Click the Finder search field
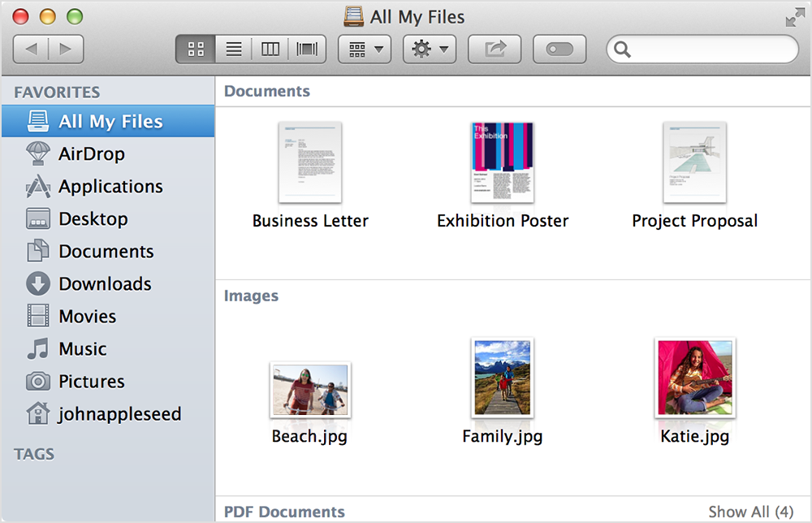 click(x=702, y=50)
